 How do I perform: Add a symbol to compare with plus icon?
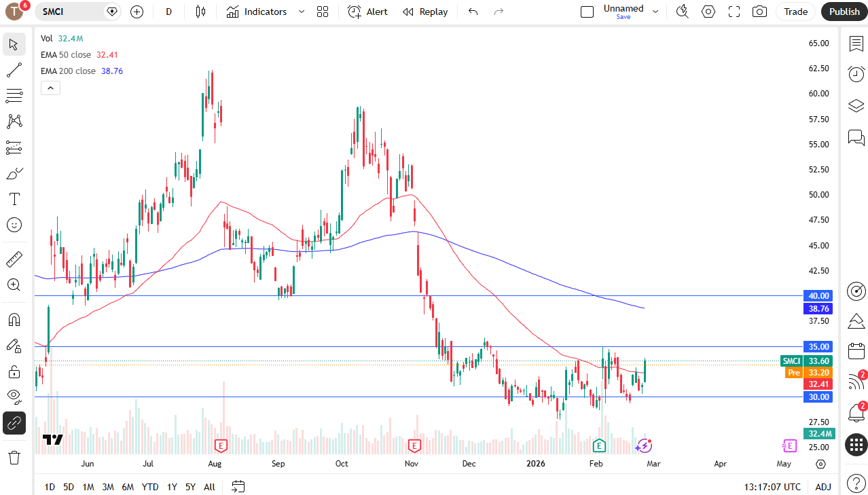(137, 12)
